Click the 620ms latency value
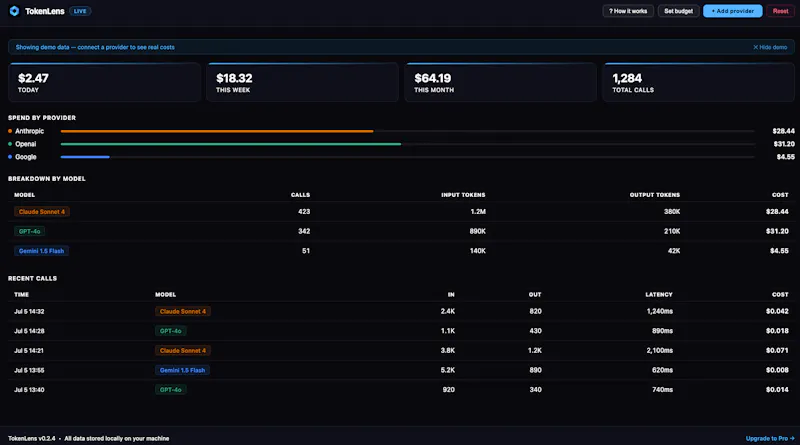Viewport: 800px width, 445px height. [x=662, y=370]
